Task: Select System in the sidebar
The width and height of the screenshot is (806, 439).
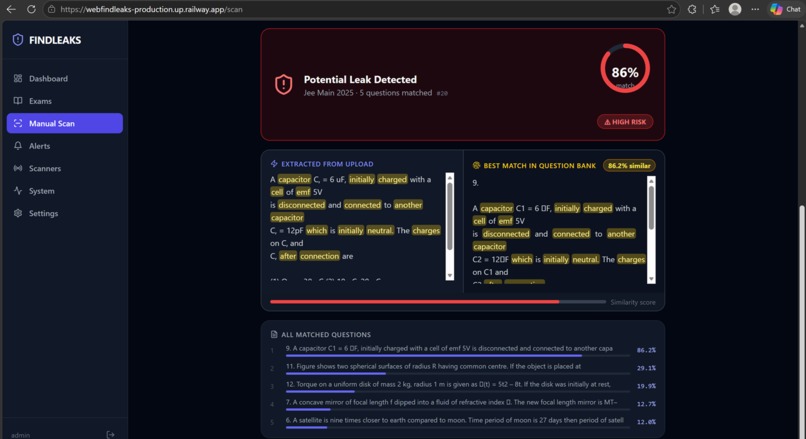Action: coord(65,191)
